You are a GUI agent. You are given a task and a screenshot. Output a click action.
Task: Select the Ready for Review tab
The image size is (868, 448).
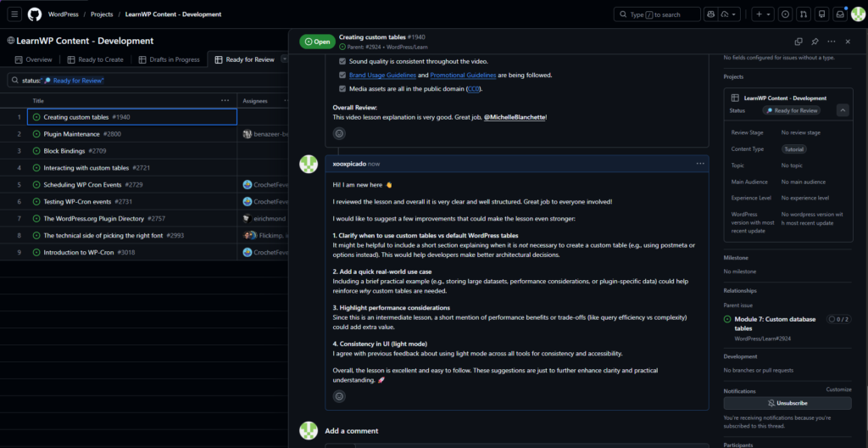245,59
